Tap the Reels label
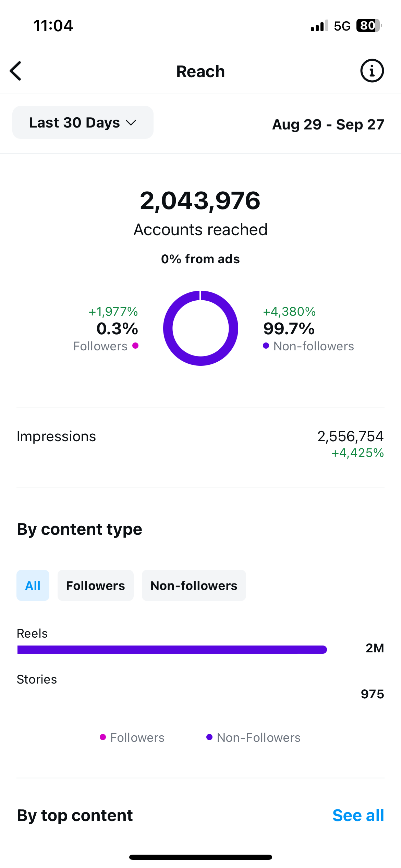401x868 pixels. pos(32,634)
